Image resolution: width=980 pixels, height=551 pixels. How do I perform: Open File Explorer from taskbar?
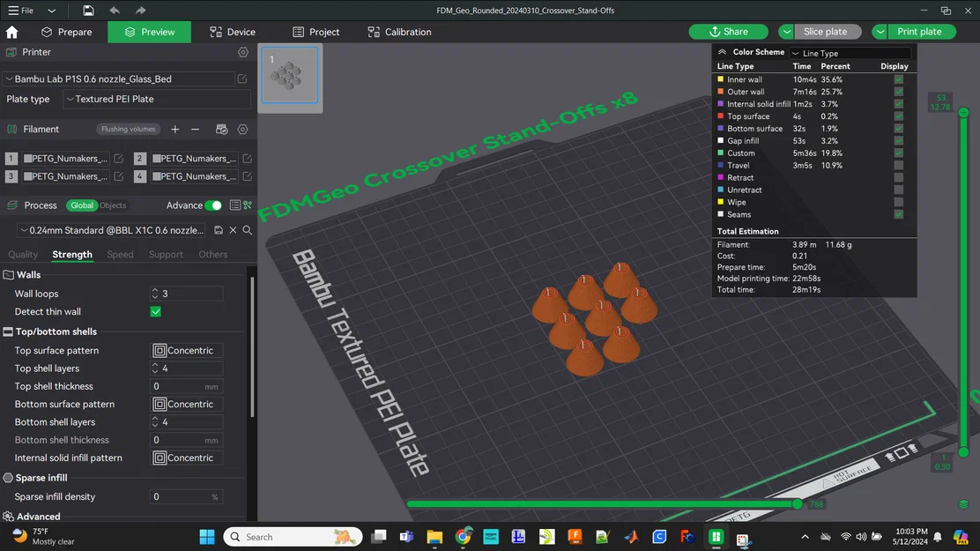pyautogui.click(x=434, y=537)
